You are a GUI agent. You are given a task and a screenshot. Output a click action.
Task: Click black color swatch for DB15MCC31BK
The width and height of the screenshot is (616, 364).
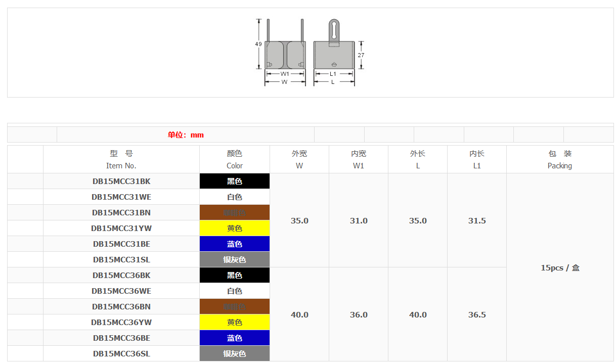pyautogui.click(x=235, y=181)
